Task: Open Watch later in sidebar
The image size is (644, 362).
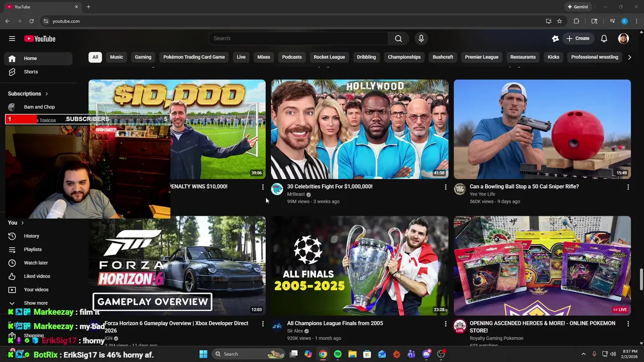Action: point(38,263)
